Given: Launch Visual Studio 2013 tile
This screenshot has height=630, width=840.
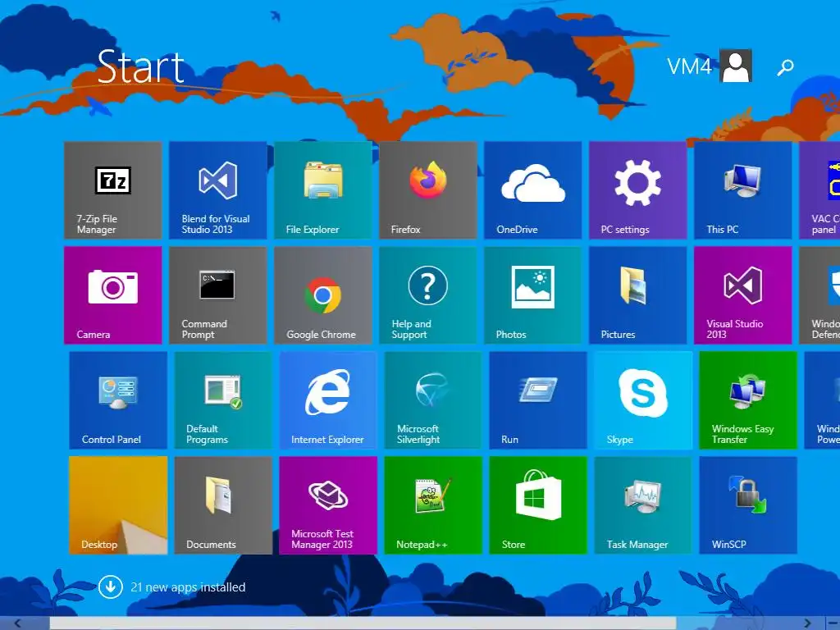Looking at the screenshot, I should click(742, 294).
